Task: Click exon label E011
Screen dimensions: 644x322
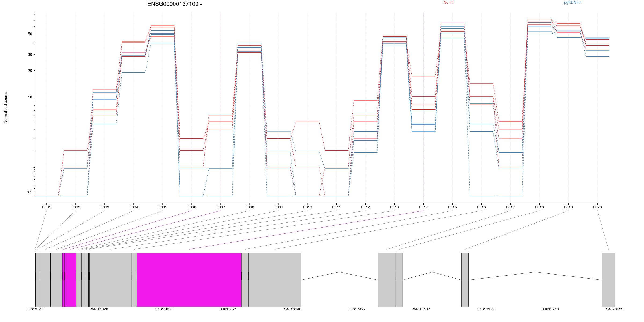Action: click(x=336, y=207)
